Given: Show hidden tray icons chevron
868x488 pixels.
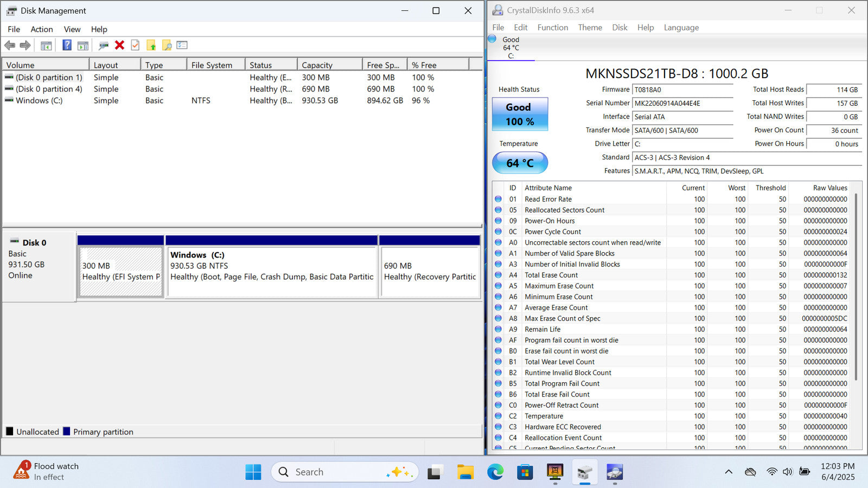Looking at the screenshot, I should [x=729, y=472].
